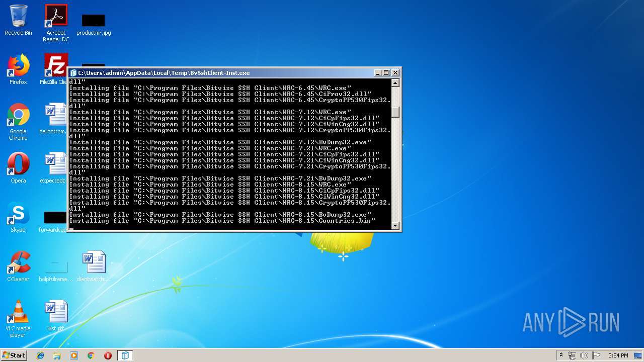Click the console scrollbar up arrow
Viewport: 644px width, 362px height.
(x=395, y=83)
